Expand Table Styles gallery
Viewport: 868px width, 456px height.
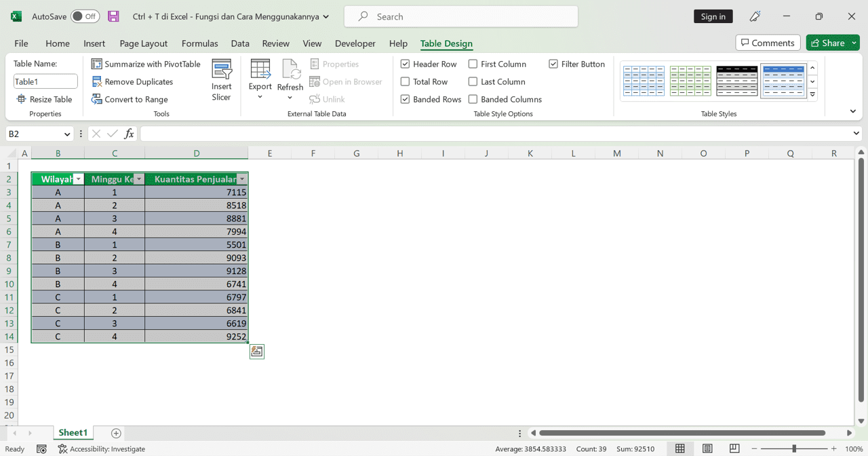click(x=812, y=95)
